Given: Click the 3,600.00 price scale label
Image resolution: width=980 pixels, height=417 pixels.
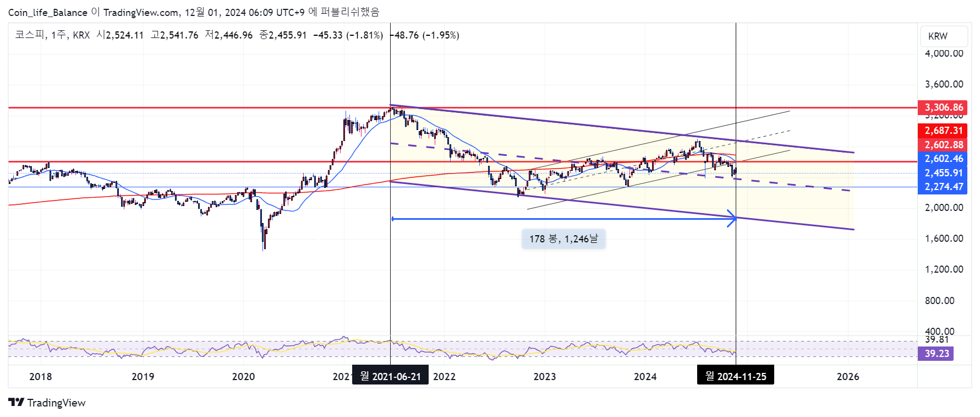Looking at the screenshot, I should pyautogui.click(x=944, y=84).
